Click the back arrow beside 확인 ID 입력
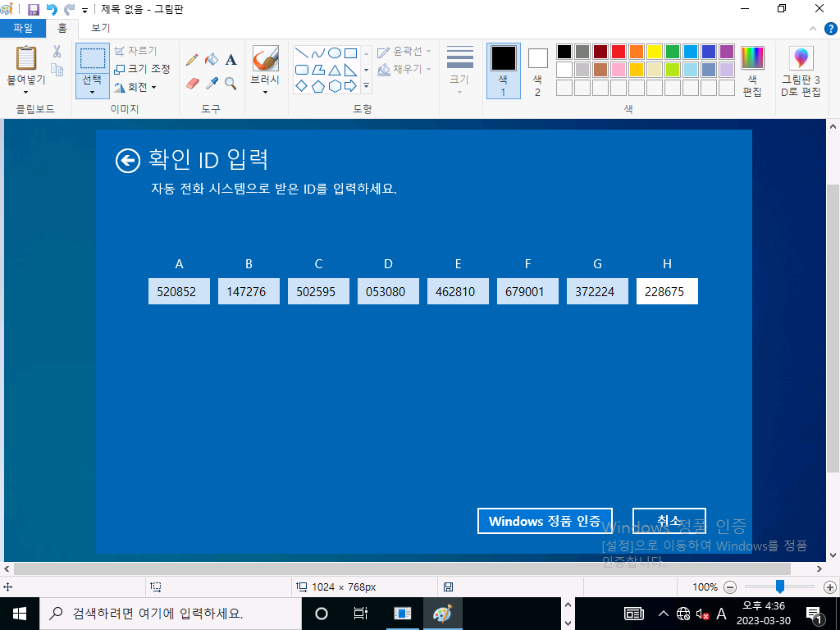Screen dimensions: 840x630 pos(128,160)
